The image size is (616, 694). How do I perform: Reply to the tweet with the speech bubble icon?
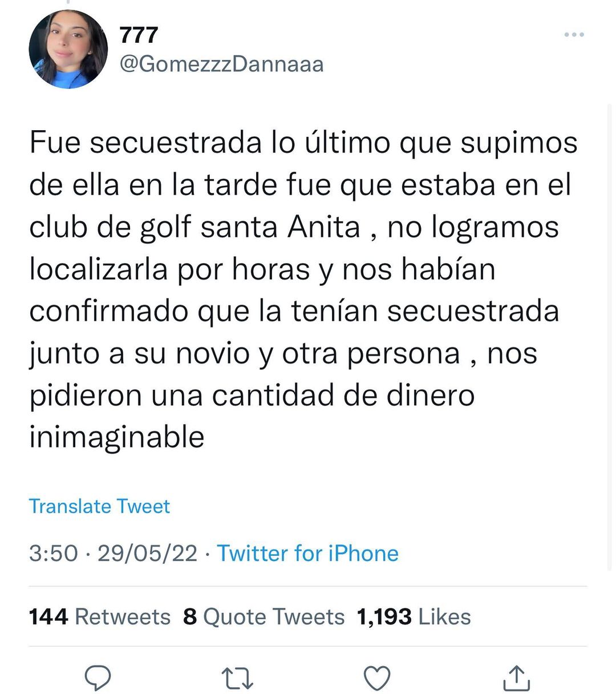pos(98,677)
